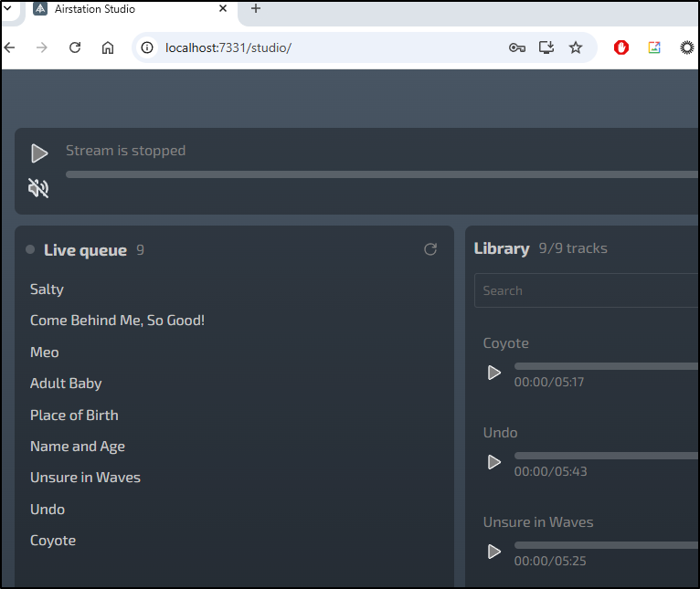Select Adult Baby in the live queue
This screenshot has height=589, width=700.
(x=66, y=384)
